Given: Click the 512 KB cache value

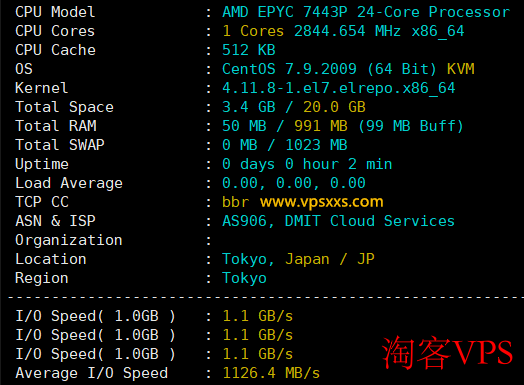Looking at the screenshot, I should tap(249, 50).
